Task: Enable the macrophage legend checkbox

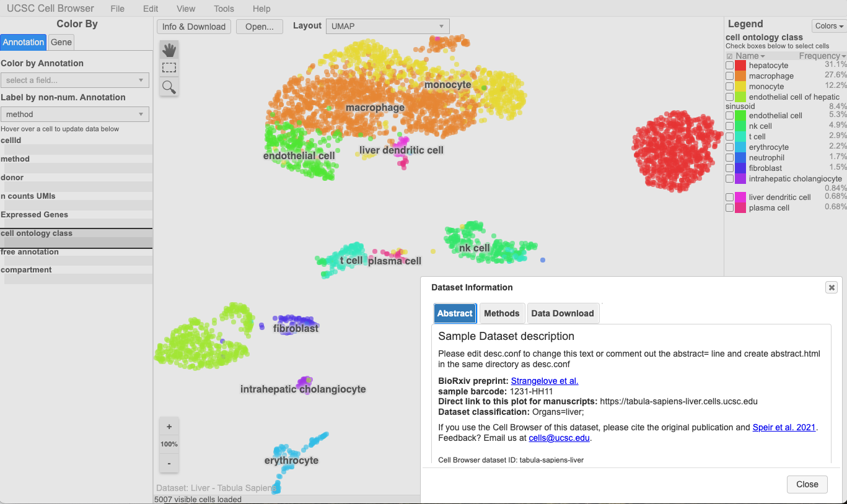Action: click(x=730, y=76)
